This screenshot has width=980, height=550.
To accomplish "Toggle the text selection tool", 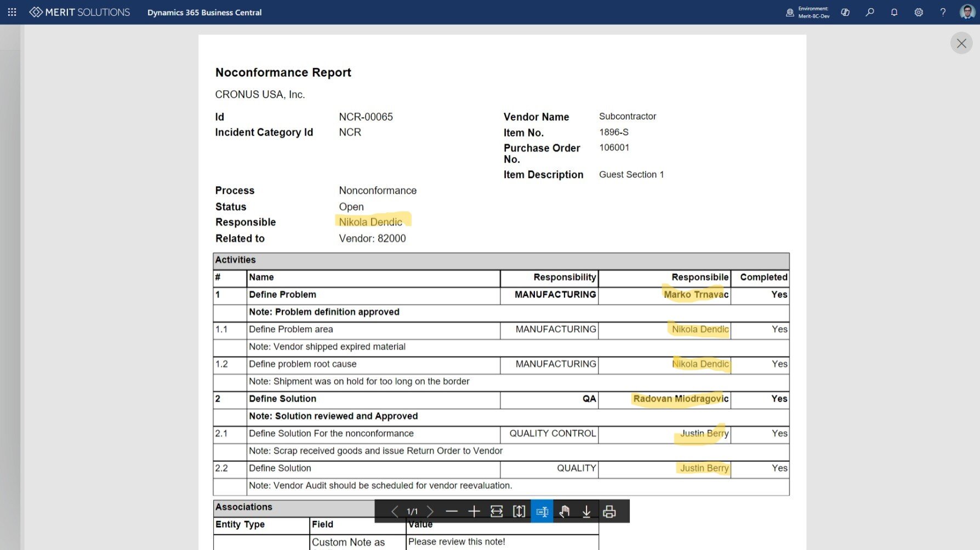I will (542, 511).
